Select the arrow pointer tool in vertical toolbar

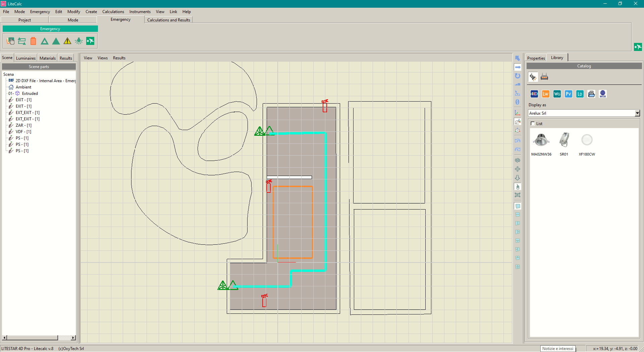click(518, 58)
